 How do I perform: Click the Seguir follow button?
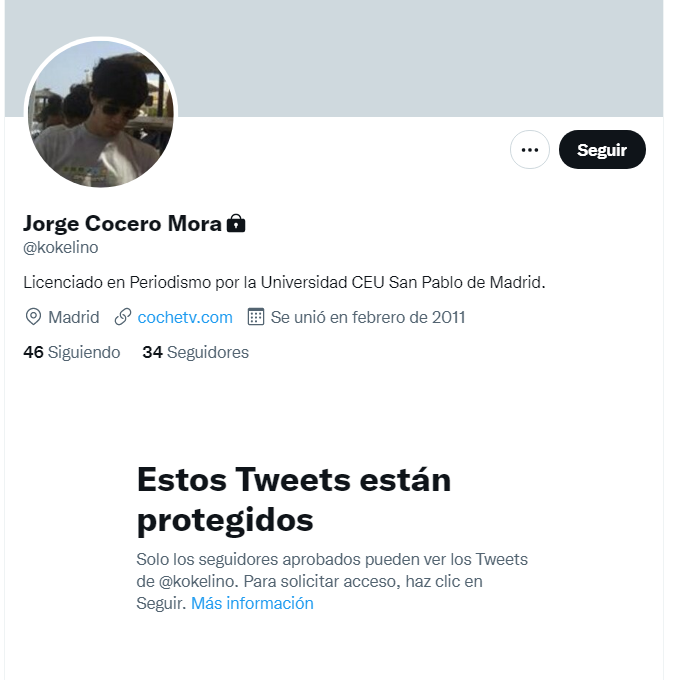602,150
